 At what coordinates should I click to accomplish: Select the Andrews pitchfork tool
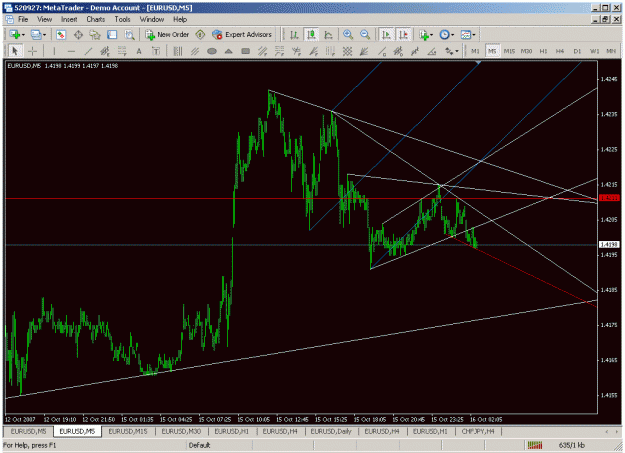pos(195,51)
